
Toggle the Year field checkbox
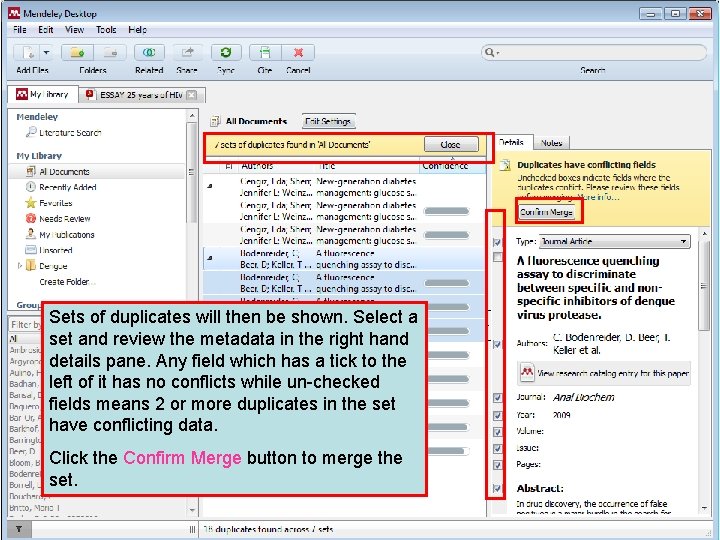point(497,416)
